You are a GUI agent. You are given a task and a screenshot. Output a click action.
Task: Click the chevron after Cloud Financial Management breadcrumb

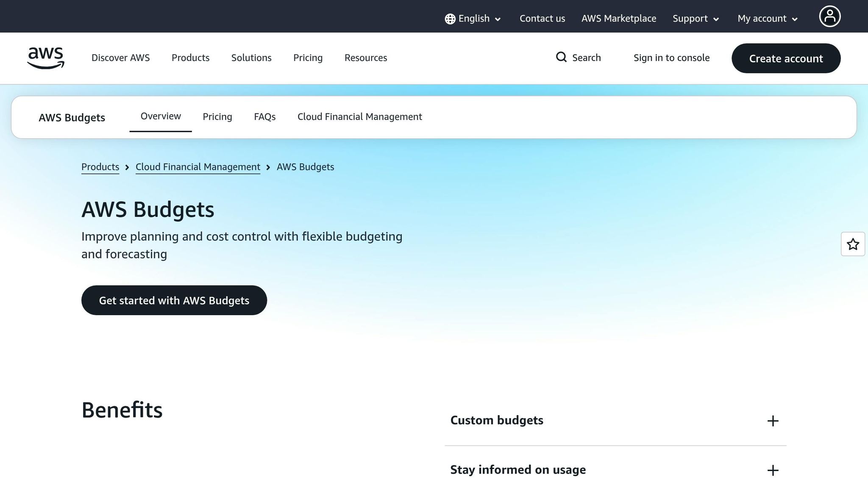[x=268, y=167]
